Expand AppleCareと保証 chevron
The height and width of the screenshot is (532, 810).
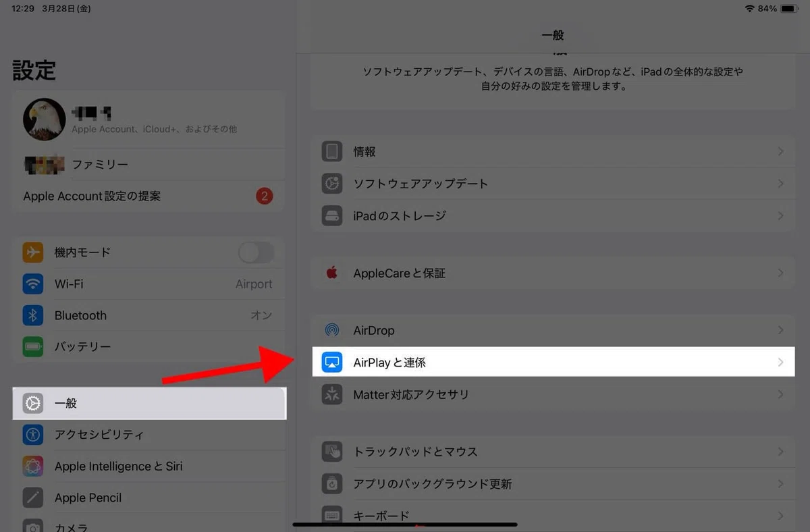(x=781, y=273)
